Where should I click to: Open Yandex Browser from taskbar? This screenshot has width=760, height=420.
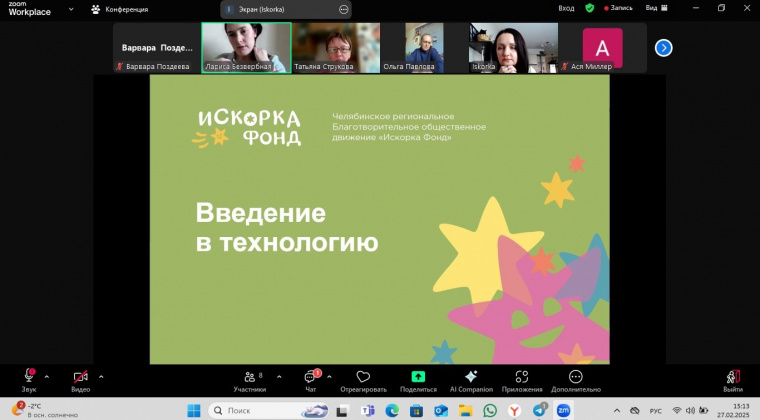(x=514, y=411)
